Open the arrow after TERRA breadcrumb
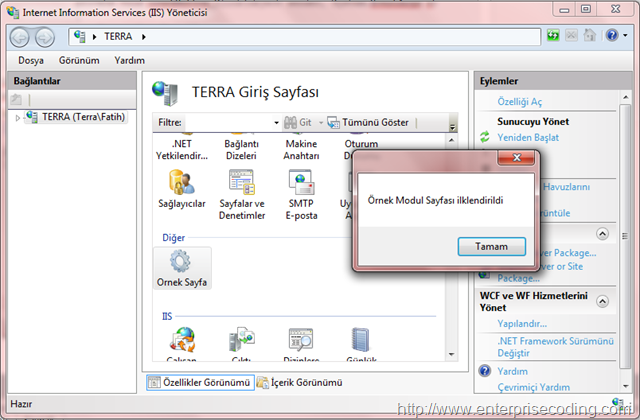 pyautogui.click(x=144, y=37)
